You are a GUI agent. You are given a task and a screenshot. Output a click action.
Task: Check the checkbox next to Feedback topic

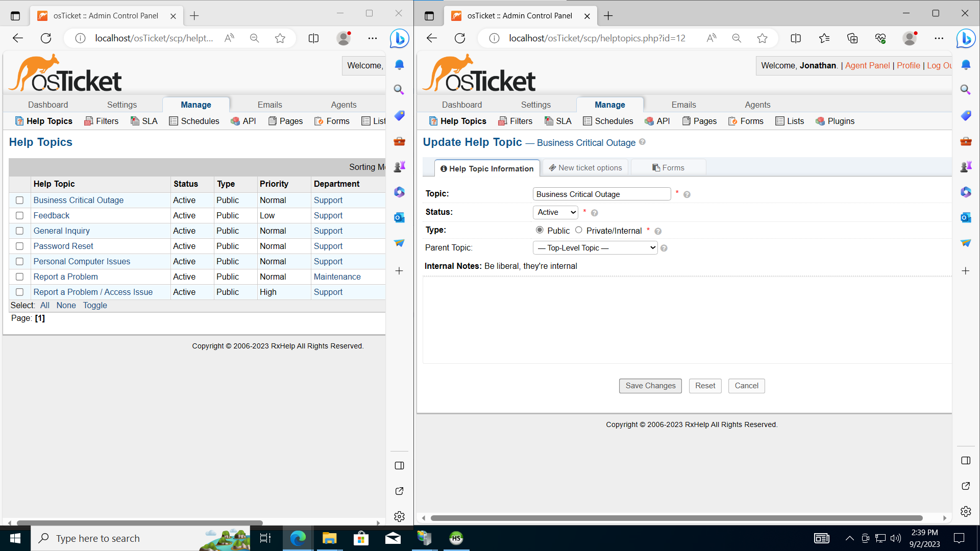[x=19, y=215]
